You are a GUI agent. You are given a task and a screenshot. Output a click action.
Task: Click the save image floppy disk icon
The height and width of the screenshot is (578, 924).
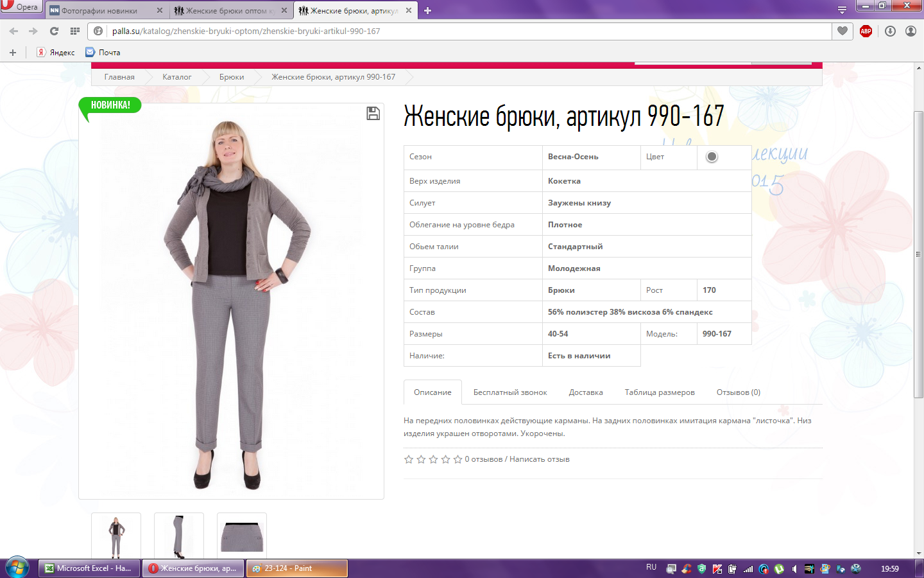pyautogui.click(x=373, y=114)
